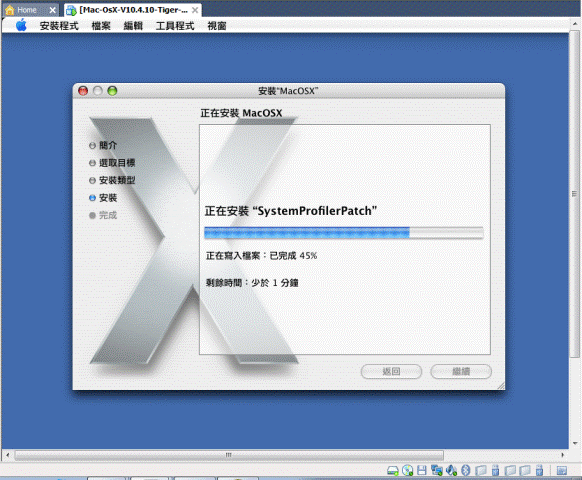
Task: Click the CD/DVD drive status icon
Action: [x=408, y=471]
